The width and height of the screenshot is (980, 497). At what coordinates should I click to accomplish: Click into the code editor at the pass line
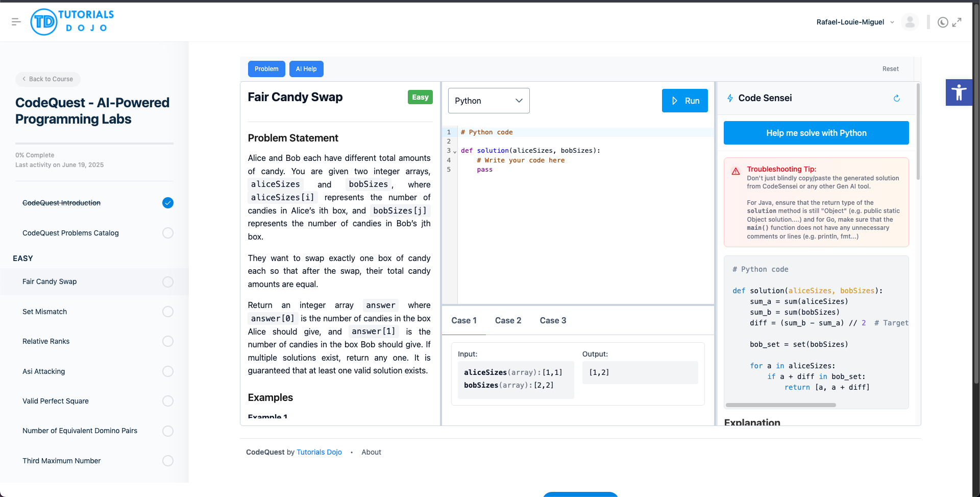(485, 170)
